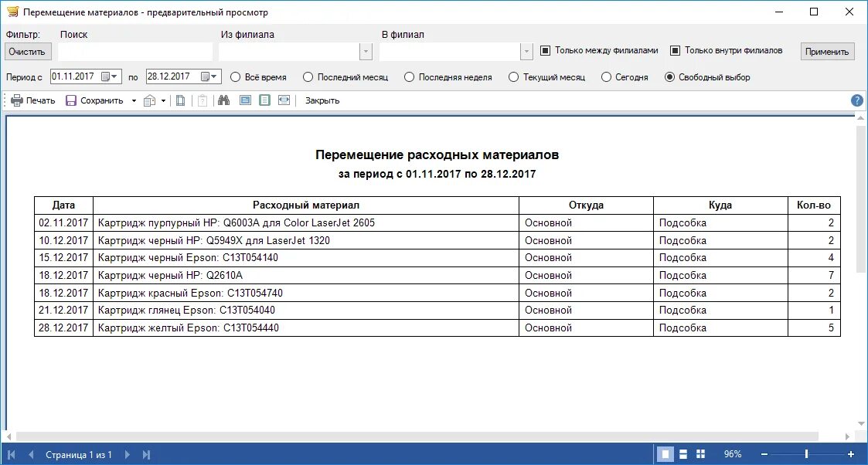Open the Сохранить dropdown arrow
This screenshot has width=868, height=465.
[x=134, y=100]
